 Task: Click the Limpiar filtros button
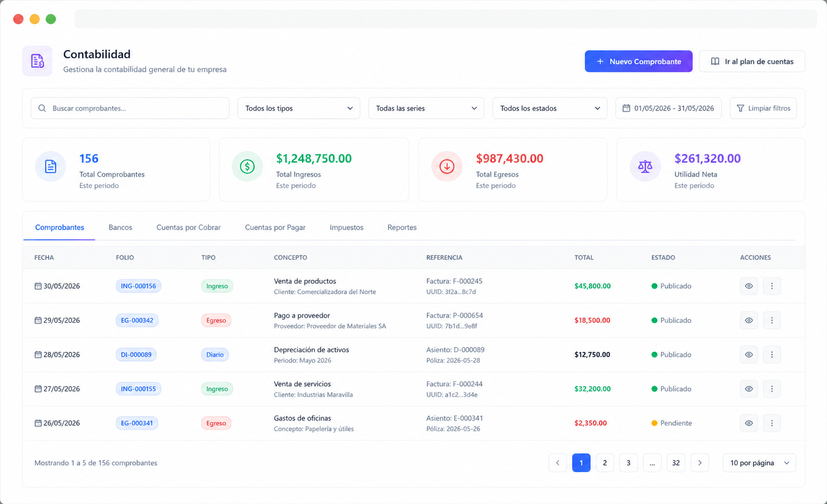(x=763, y=108)
